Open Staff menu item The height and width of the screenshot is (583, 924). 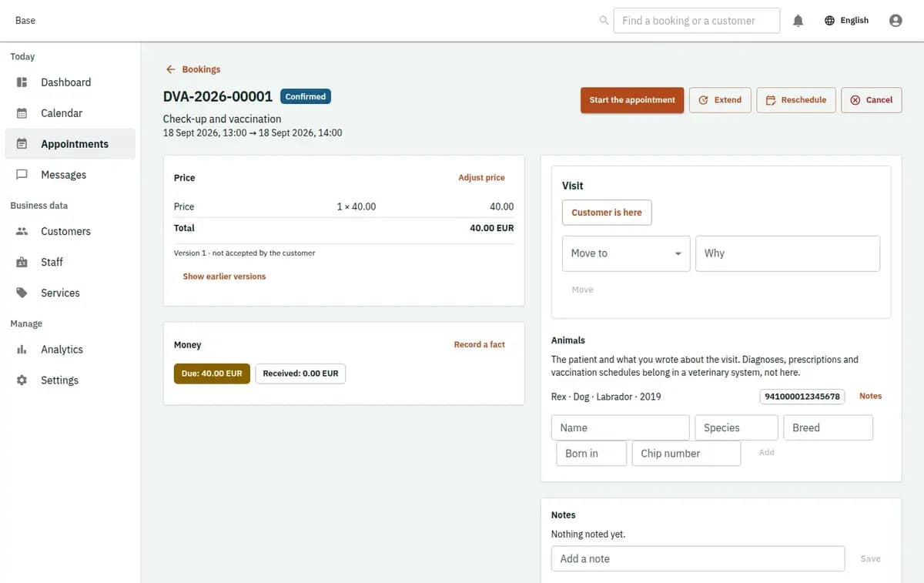(70, 262)
